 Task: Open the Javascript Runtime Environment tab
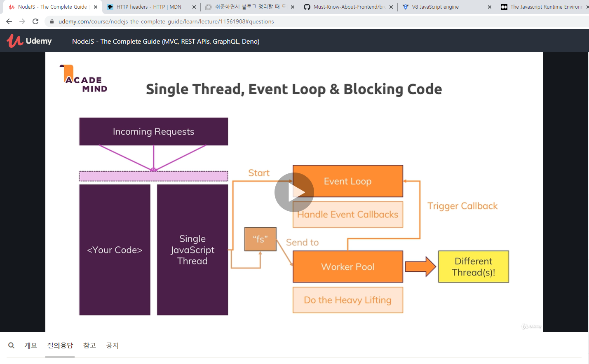coord(544,7)
